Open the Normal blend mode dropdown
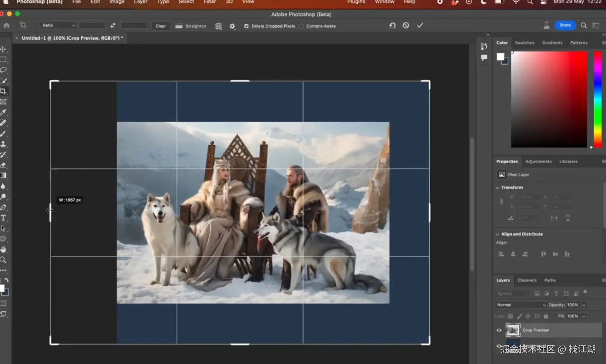This screenshot has width=606, height=364. pos(520,305)
